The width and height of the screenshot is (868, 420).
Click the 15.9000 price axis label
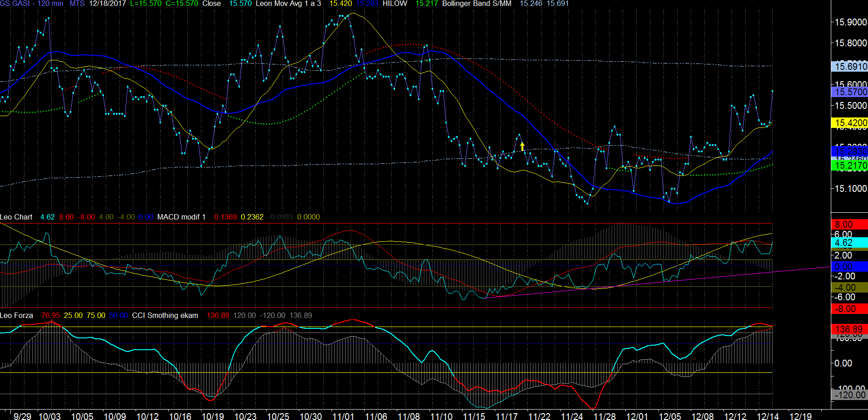tap(851, 22)
